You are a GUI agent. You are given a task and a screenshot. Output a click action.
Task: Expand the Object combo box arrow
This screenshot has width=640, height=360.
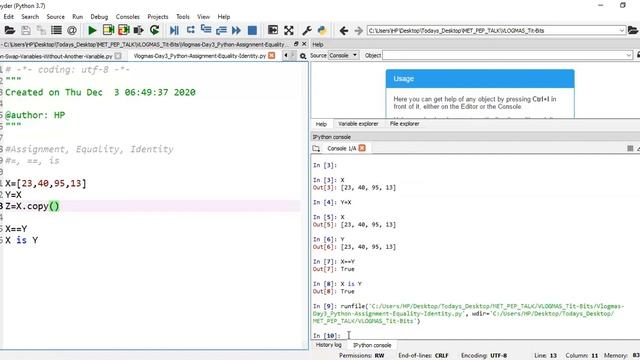click(629, 55)
